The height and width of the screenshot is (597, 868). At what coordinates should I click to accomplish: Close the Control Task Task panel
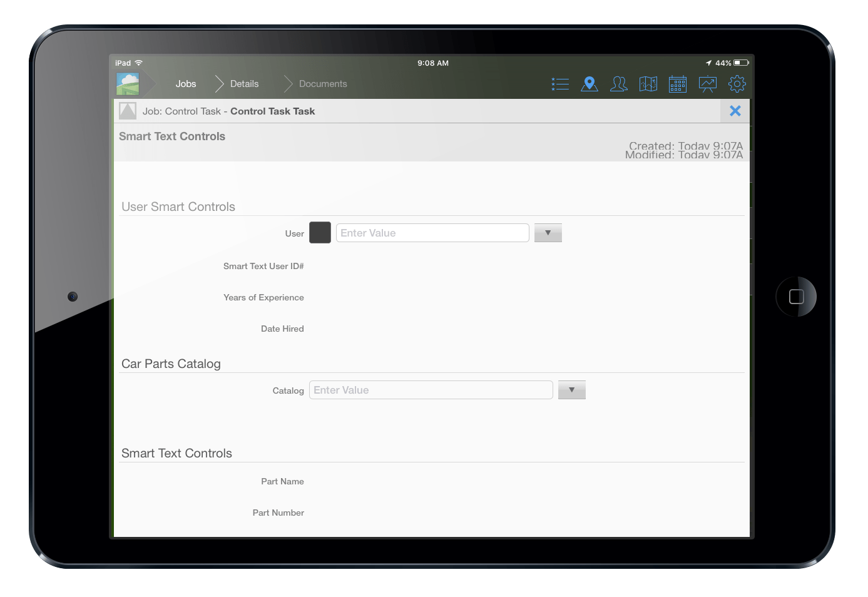click(735, 110)
